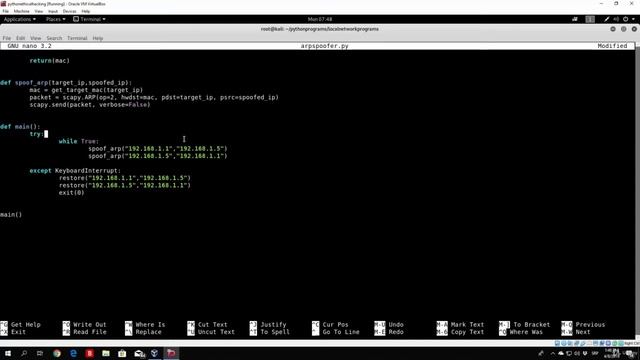Open Kali workspace switcher icon in top panel
The height and width of the screenshot is (360, 640).
pos(590,19)
